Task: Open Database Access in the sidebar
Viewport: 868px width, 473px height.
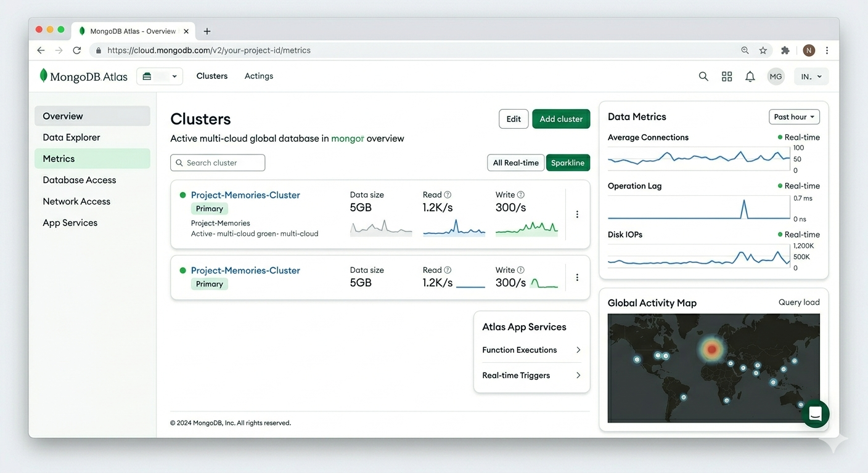Action: coord(92,180)
